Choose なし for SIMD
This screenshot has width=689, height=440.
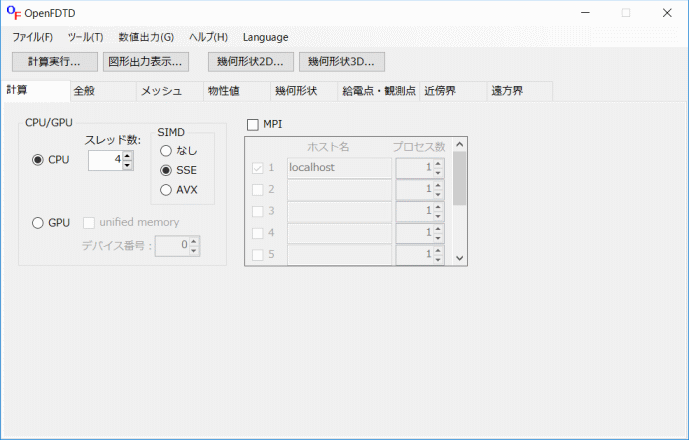(x=166, y=151)
